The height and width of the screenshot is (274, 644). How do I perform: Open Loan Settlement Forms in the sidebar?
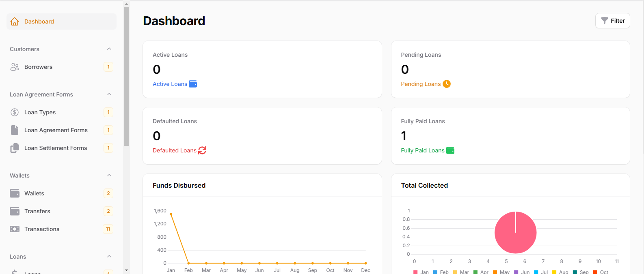tap(61, 148)
